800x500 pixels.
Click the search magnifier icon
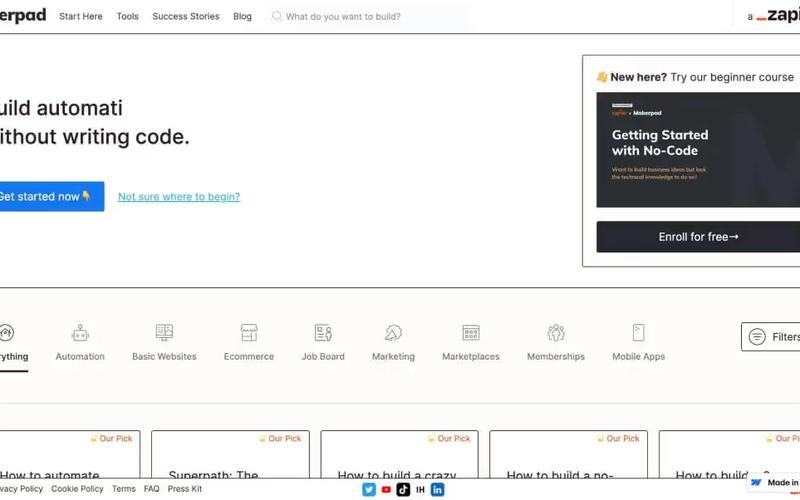coord(277,16)
